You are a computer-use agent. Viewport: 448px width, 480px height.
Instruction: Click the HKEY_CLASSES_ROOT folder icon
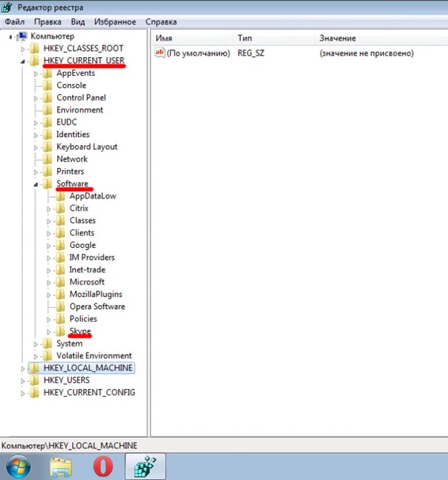(x=34, y=48)
